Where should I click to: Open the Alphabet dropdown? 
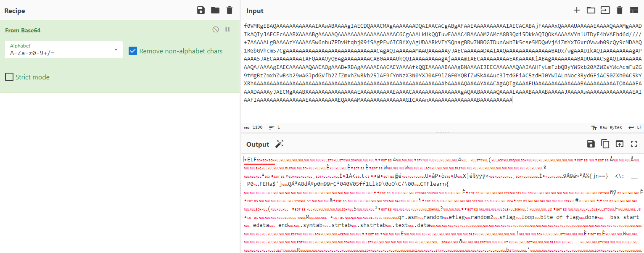tap(64, 50)
